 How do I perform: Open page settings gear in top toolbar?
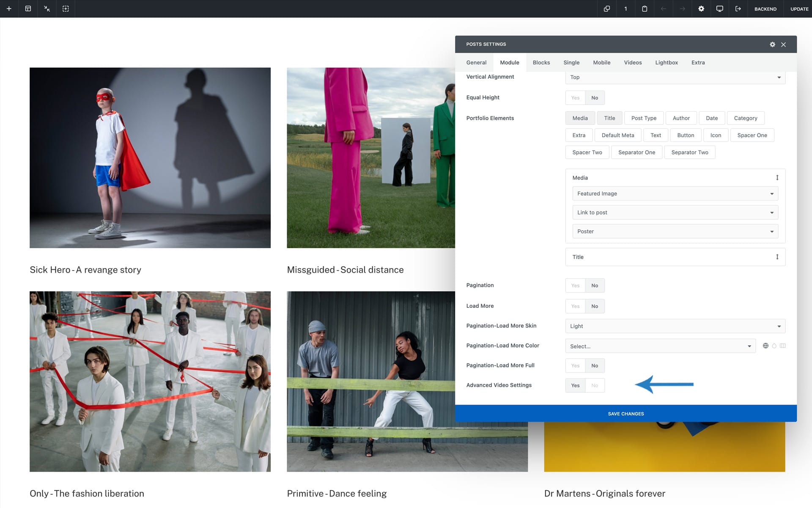tap(701, 8)
